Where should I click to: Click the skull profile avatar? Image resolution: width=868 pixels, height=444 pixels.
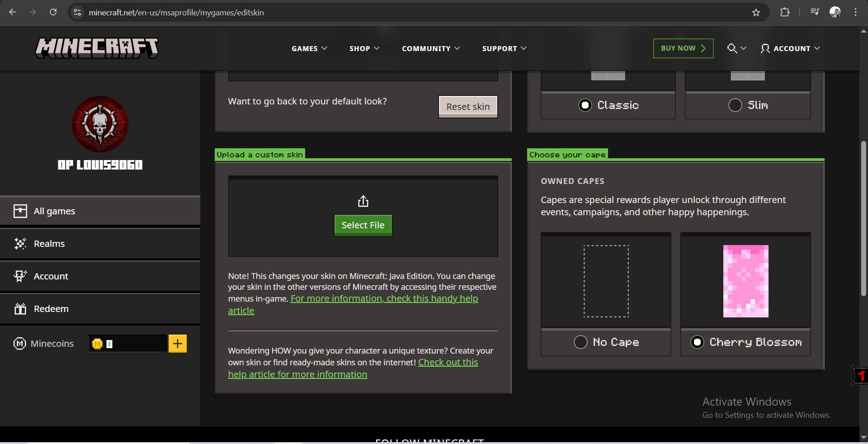coord(100,124)
